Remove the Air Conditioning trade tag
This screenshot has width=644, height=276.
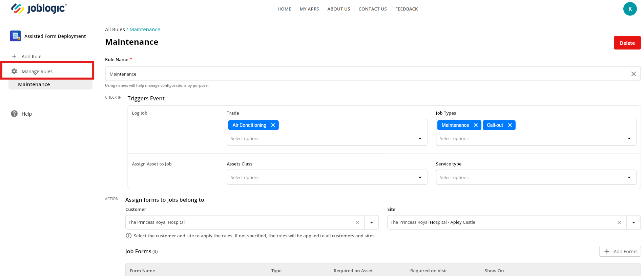(x=273, y=125)
